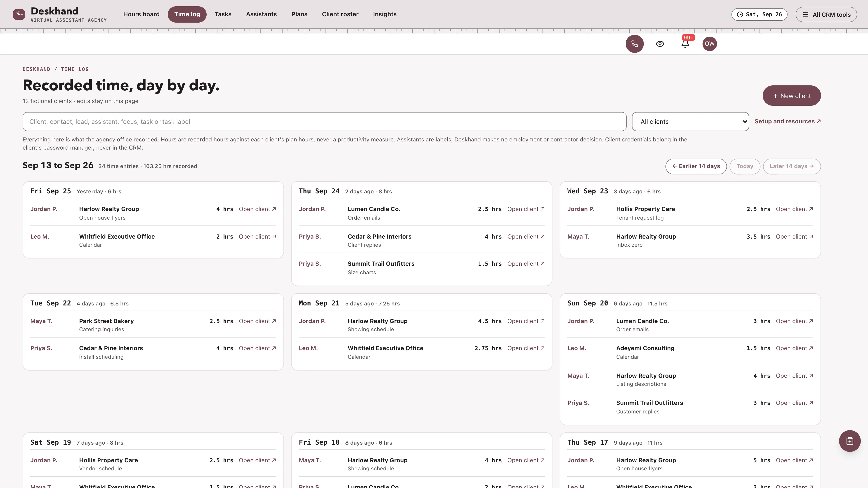Open client for Cedar & Pine Install scheduling
The width and height of the screenshot is (868, 488).
pos(257,348)
